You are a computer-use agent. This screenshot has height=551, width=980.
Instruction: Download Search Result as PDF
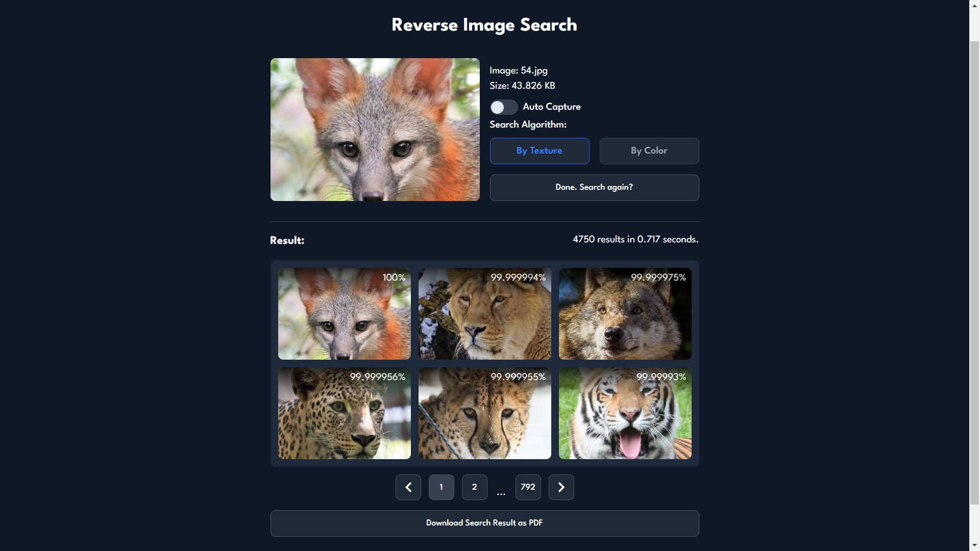[484, 523]
